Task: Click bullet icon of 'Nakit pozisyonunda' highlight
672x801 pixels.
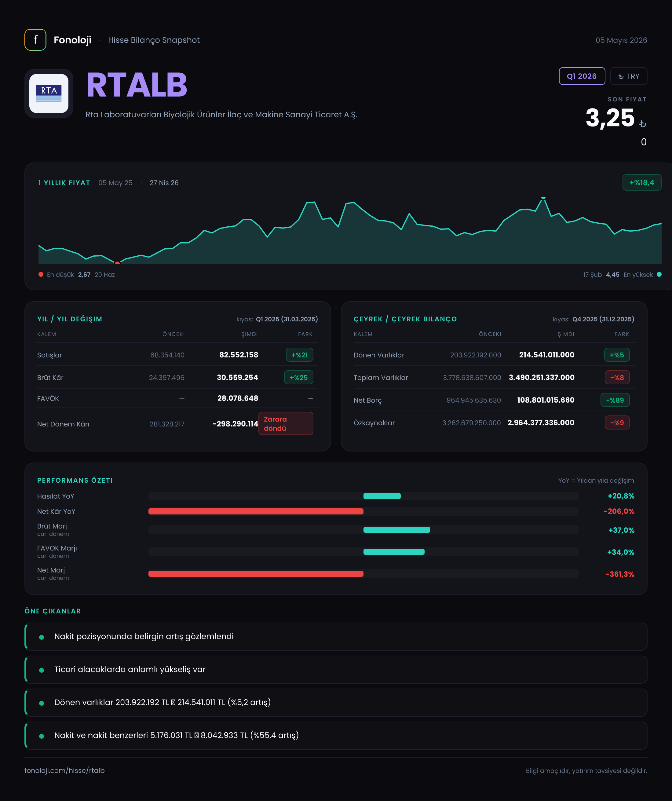Action: [x=42, y=637]
